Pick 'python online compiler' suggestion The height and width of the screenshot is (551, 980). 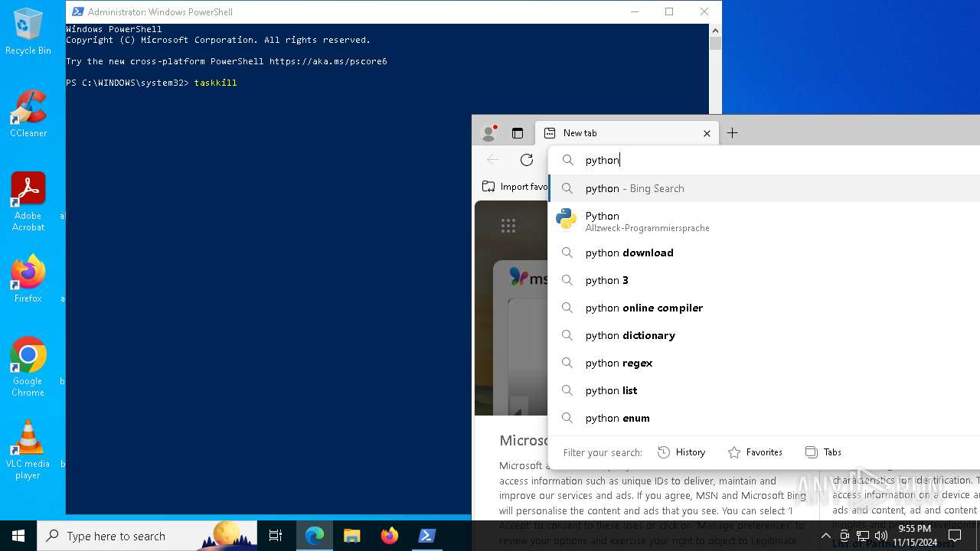tap(764, 308)
